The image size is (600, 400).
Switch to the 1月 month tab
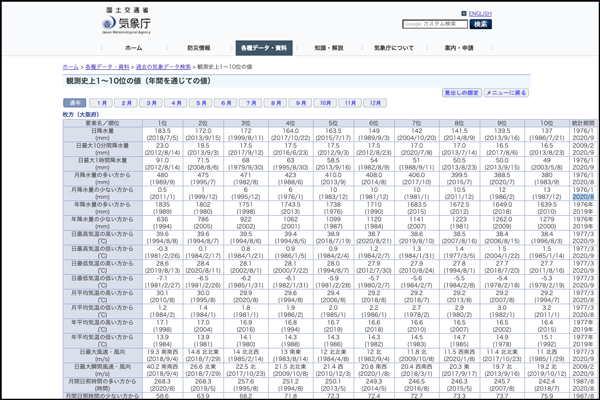tap(101, 103)
